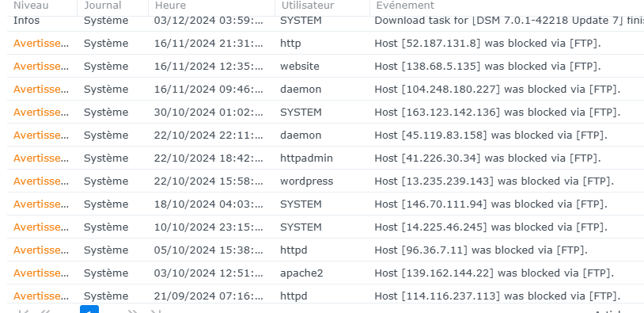Go to the previous log page
This screenshot has height=313, width=644.
coord(45,311)
